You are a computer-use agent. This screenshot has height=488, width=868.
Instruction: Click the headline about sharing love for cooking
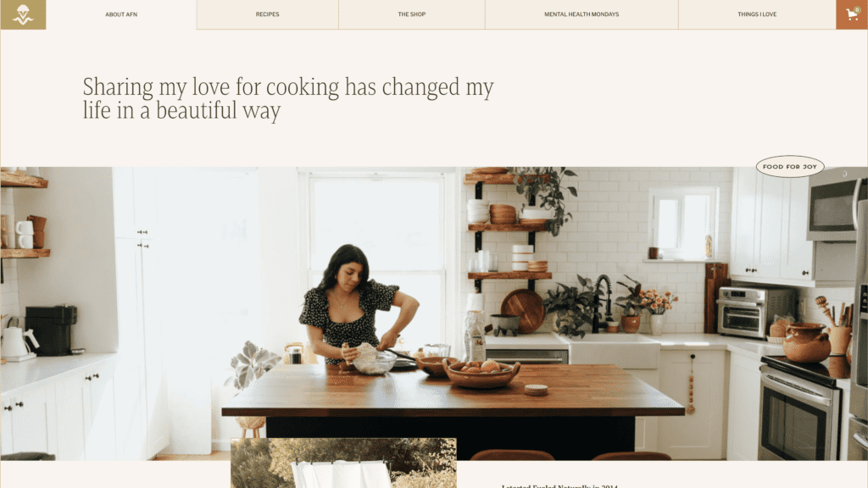click(x=288, y=98)
